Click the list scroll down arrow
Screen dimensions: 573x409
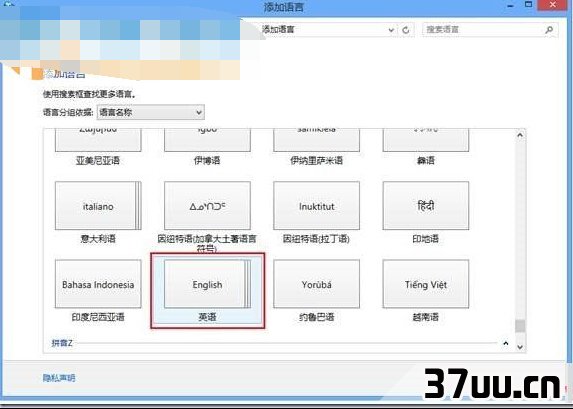(x=520, y=347)
